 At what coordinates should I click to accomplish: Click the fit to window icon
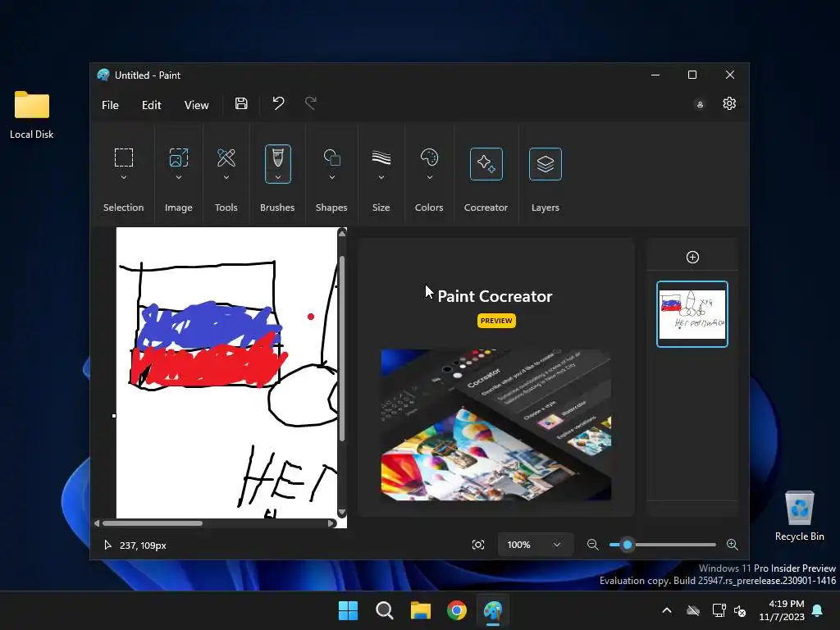click(478, 545)
